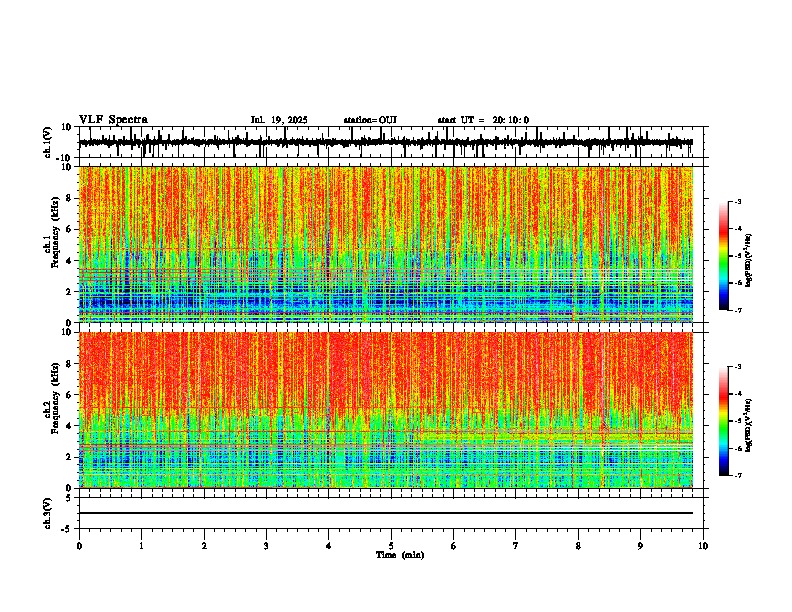The image size is (792, 612).
Task: Click the "-7" label on ch.1 colorbar
Action: point(737,310)
